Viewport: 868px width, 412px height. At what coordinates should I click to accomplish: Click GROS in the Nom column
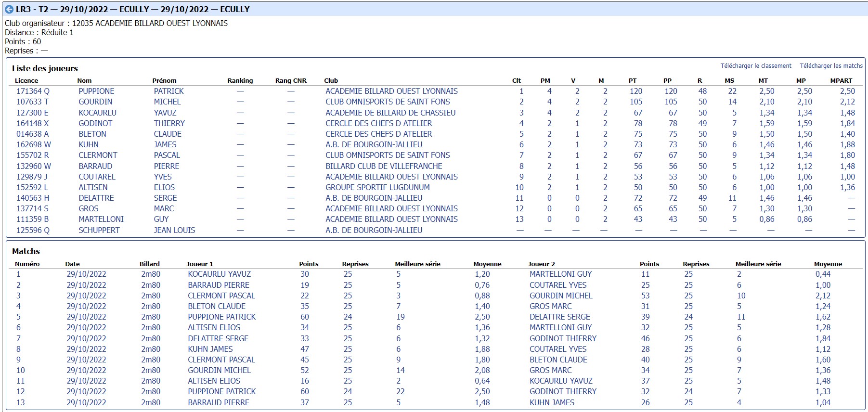pos(89,208)
